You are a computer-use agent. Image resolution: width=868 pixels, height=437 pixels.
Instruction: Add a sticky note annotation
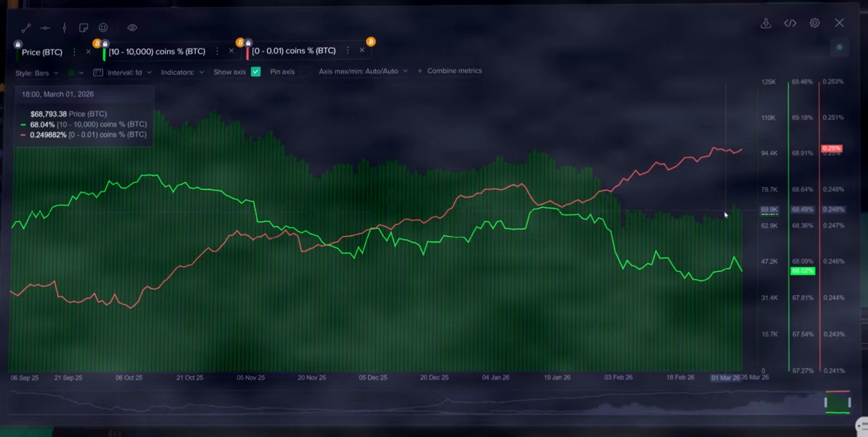point(83,28)
